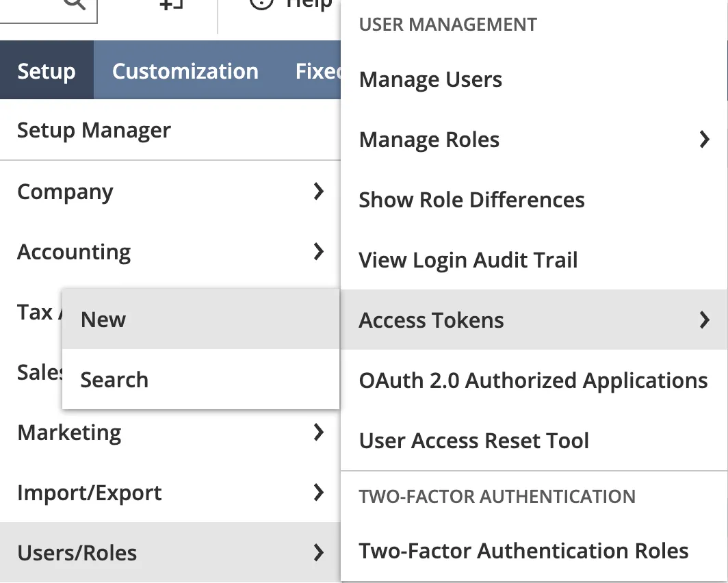
Task: Open the Fixed tab in the navigation bar
Action: point(318,70)
